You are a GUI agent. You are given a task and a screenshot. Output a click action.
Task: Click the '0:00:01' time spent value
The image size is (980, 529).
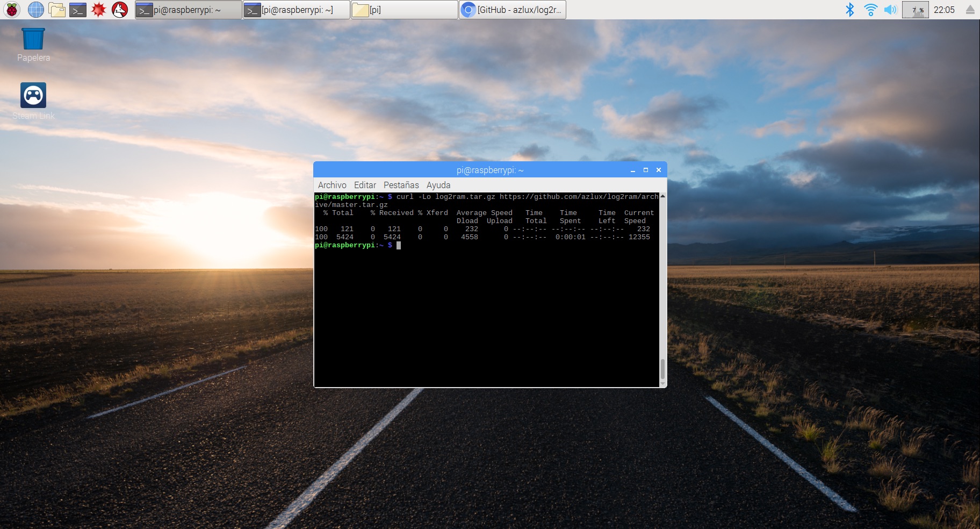[571, 237]
